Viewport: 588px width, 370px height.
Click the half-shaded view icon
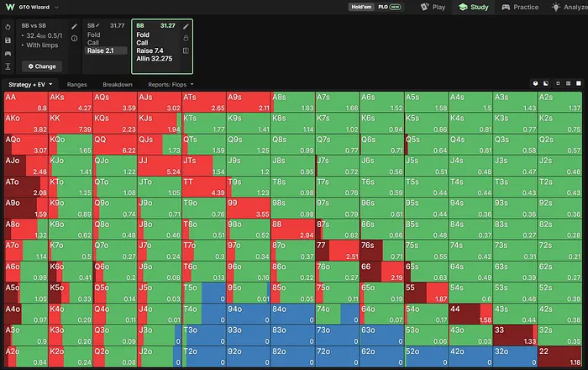tap(546, 83)
